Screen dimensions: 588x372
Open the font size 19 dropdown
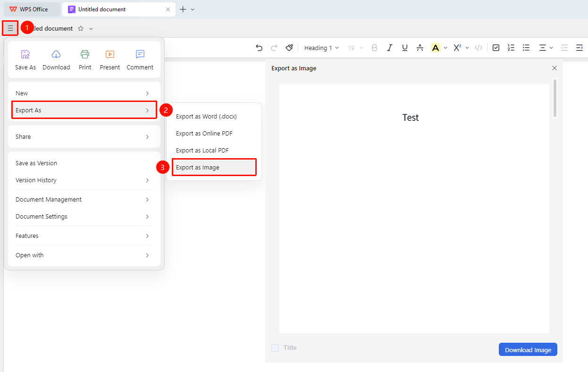tap(355, 48)
